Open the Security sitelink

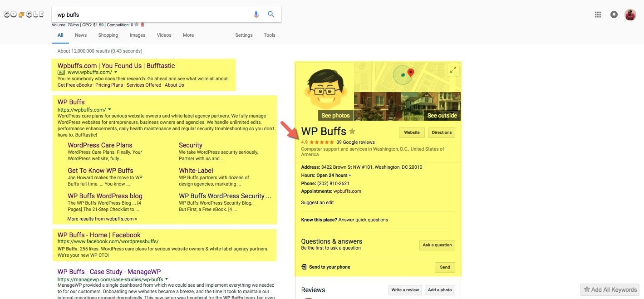pos(191,145)
